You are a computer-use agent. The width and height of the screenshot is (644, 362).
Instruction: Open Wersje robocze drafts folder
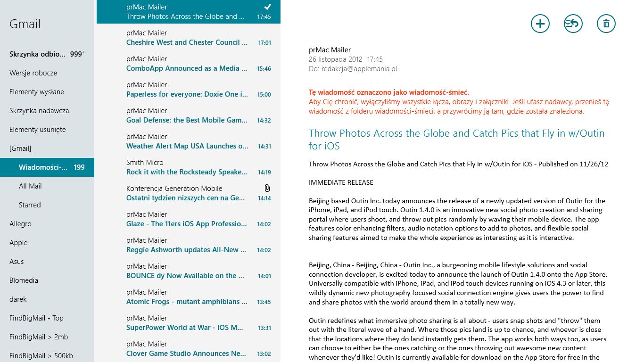tap(47, 73)
